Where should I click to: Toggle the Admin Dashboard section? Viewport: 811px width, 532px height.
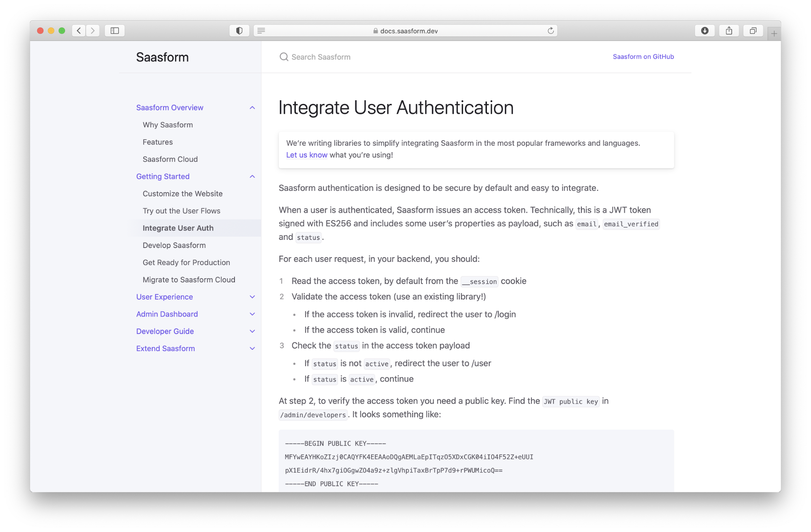coord(252,314)
